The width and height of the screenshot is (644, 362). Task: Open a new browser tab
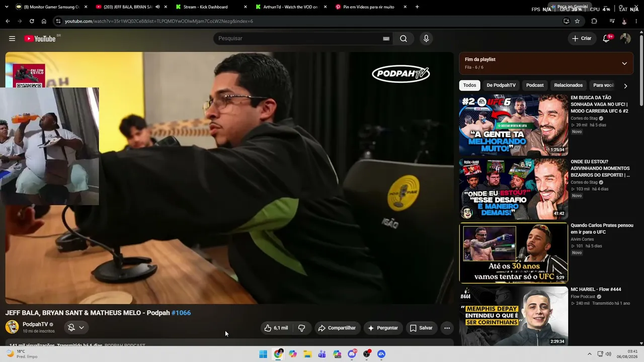[x=417, y=7]
